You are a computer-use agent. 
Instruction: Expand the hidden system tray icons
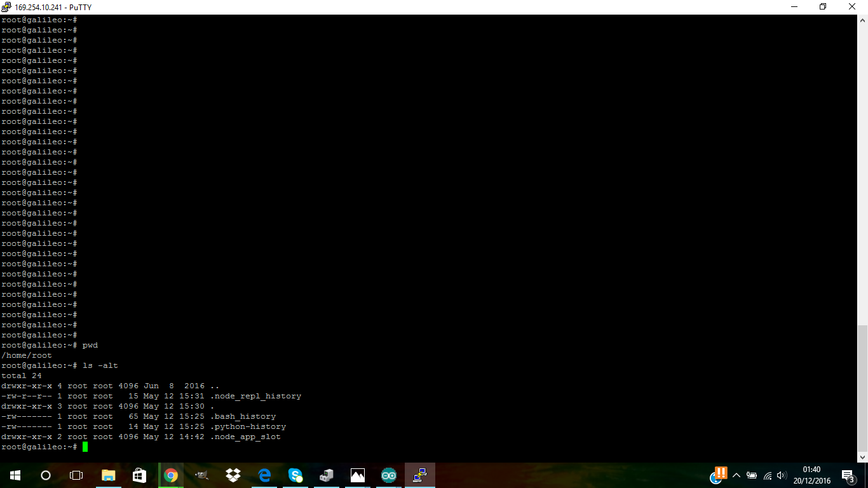pyautogui.click(x=736, y=475)
